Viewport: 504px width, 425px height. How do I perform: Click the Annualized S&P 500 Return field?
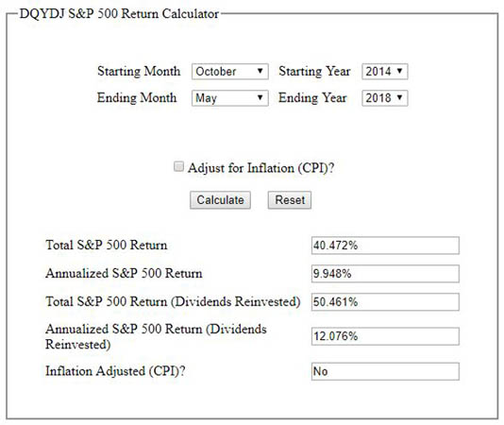click(385, 274)
